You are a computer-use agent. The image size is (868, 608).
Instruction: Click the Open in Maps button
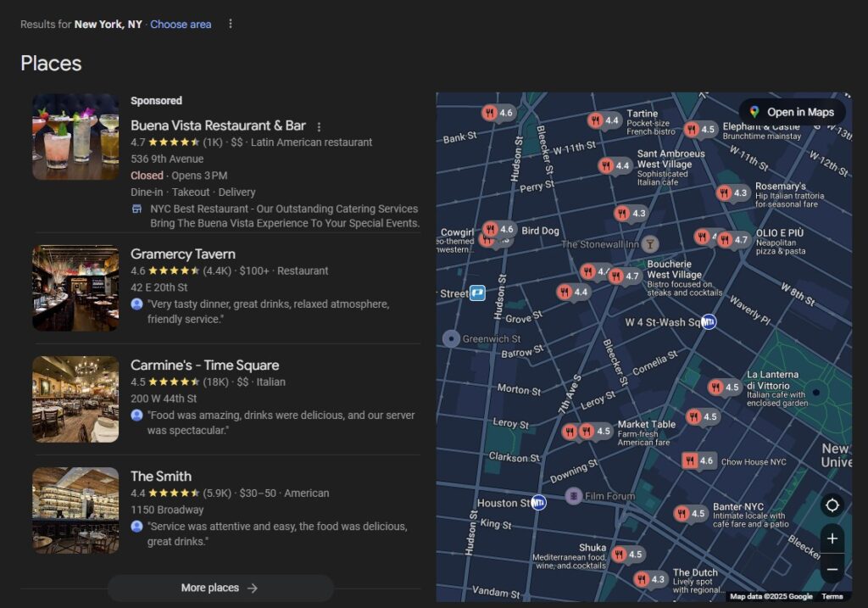(791, 112)
